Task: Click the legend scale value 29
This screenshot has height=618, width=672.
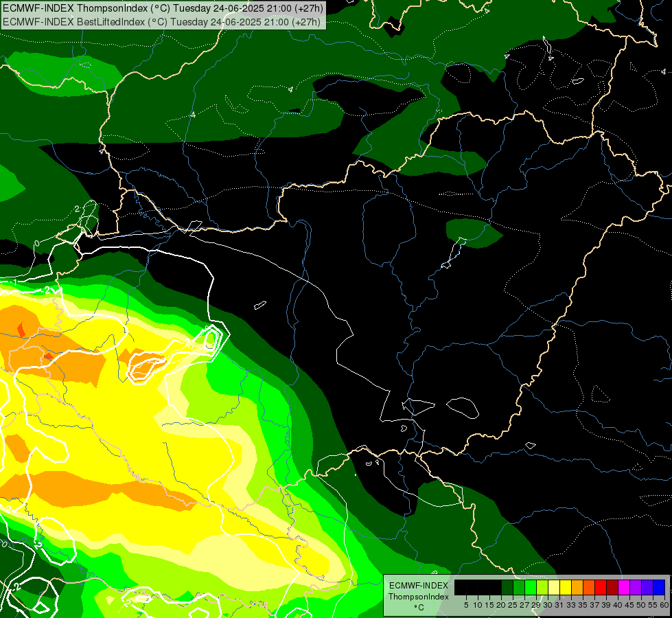Action: point(536,605)
